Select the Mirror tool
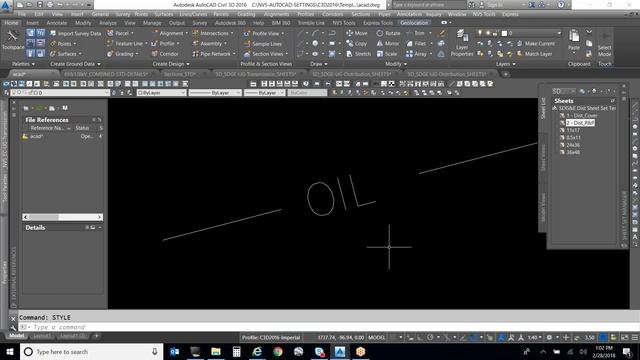640x360 pixels. tap(388, 44)
